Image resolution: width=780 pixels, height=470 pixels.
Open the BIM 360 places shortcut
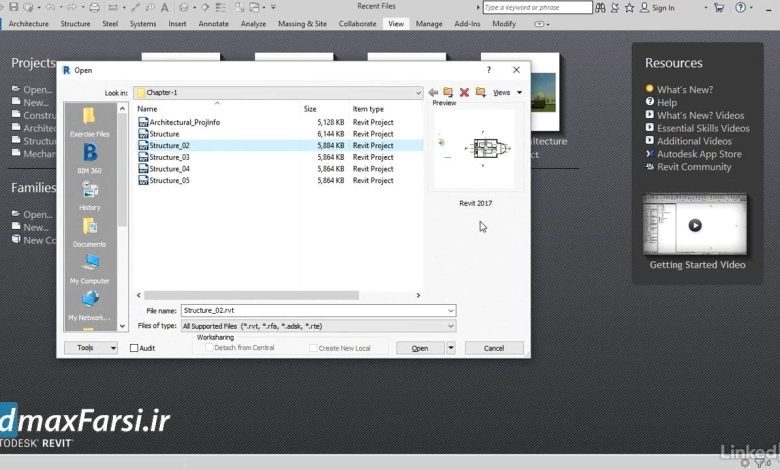89,157
